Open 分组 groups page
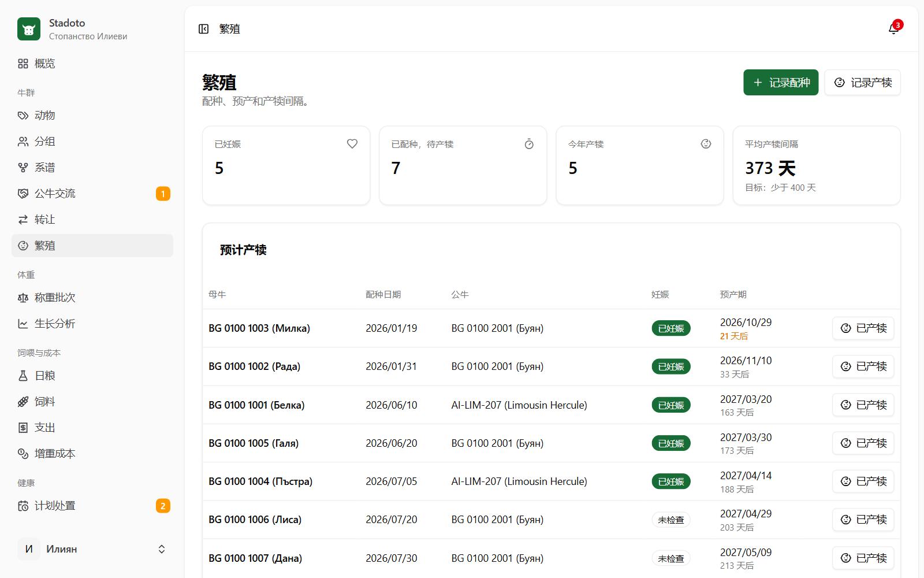Screen dimensions: 924x578 point(92,142)
